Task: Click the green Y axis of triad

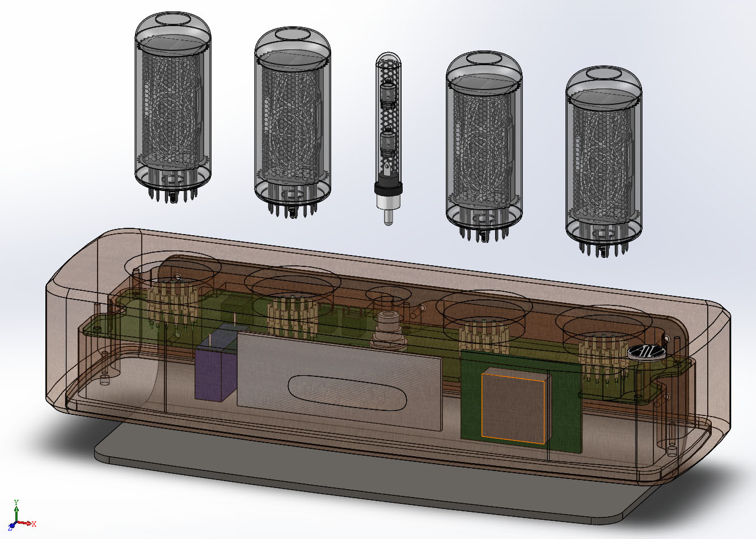Action: click(16, 510)
